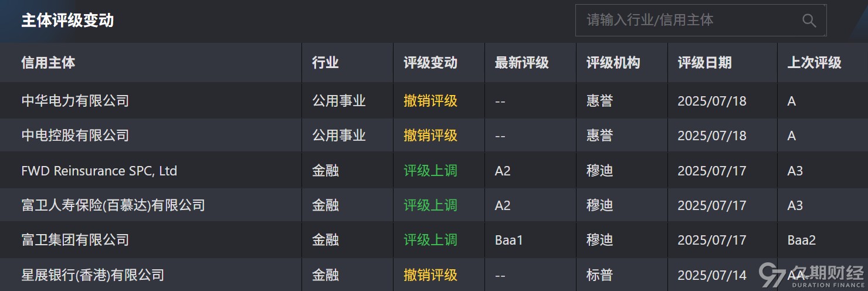Screen dimensions: 868x291
Task: Click 撤销评级 status for 中华电力
Action: pos(430,101)
